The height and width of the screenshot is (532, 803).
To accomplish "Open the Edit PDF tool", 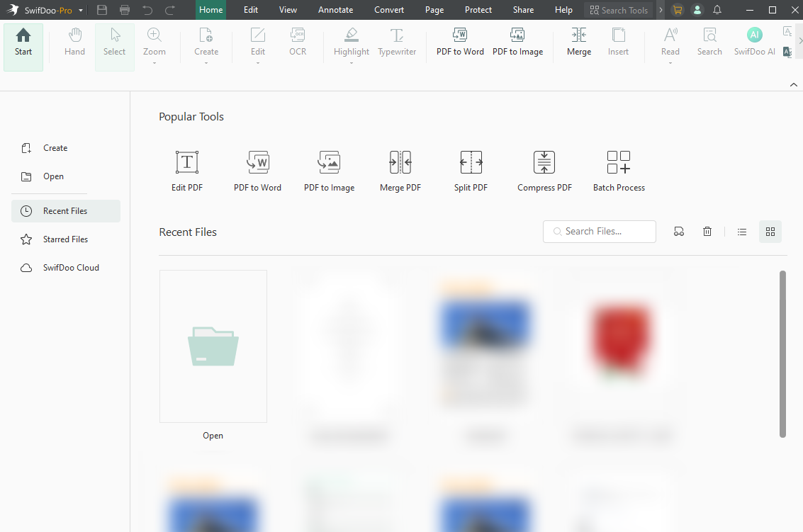I will click(x=186, y=170).
